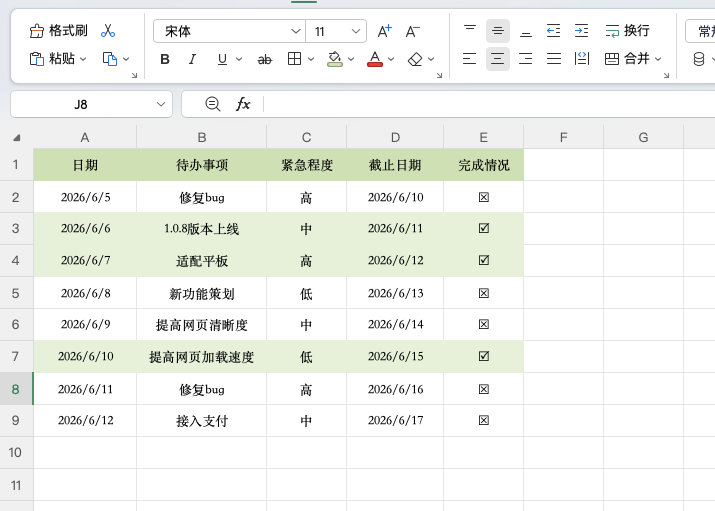Select column B header
Viewport: 715px width, 511px height.
202,137
